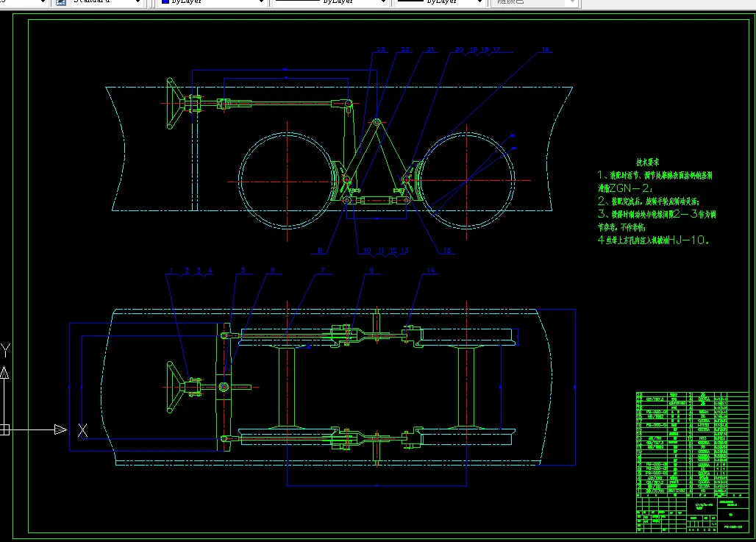This screenshot has height=542, width=756.
Task: Select part callout number 16
Action: (x=545, y=49)
